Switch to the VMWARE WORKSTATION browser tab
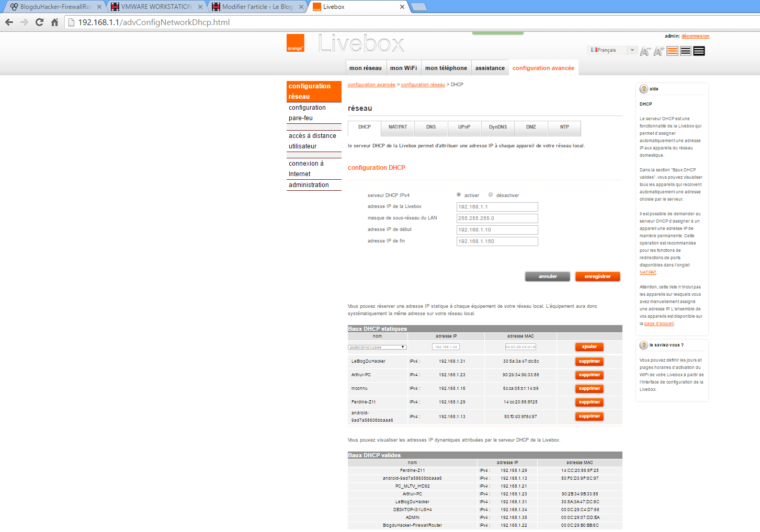This screenshot has height=532, width=760. [156, 7]
